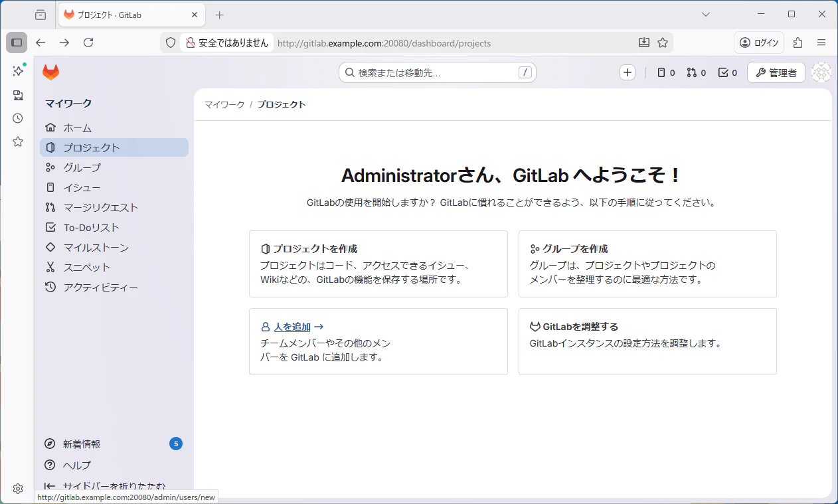Screen dimensions: 838x504
Task: Open new browser tab plus button
Action: [x=220, y=15]
